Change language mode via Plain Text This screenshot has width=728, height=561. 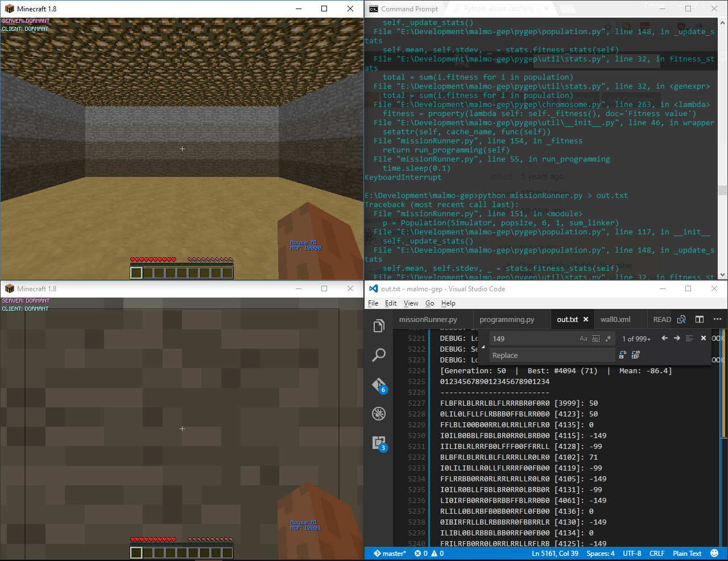coord(687,553)
